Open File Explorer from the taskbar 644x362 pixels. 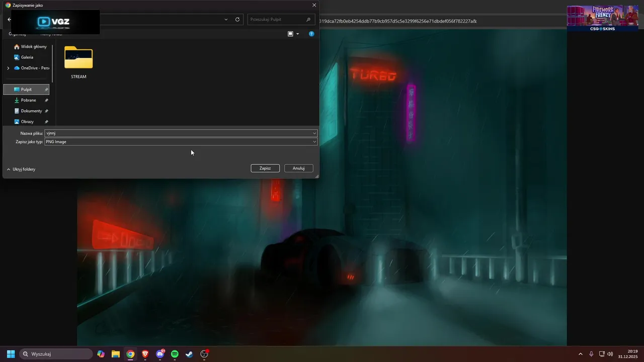tap(116, 354)
